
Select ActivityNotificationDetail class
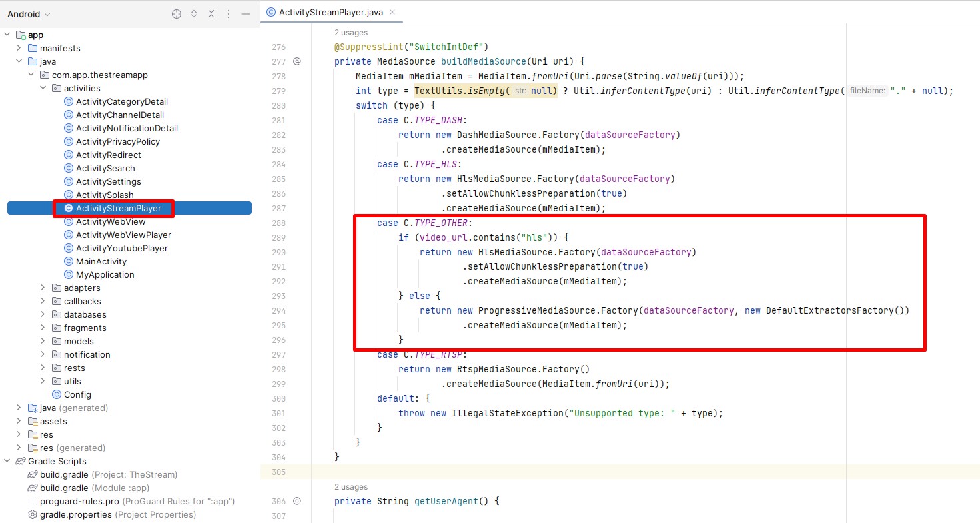coord(127,128)
